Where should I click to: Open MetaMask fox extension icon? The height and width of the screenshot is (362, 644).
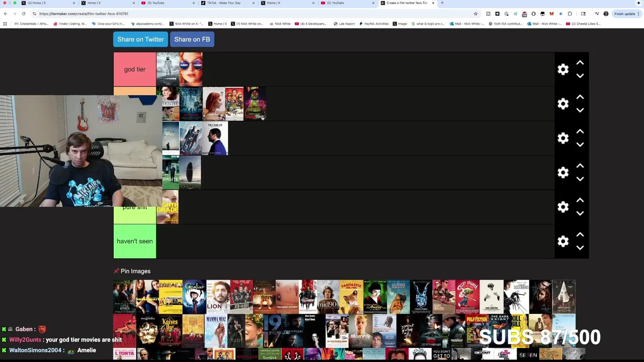point(551,14)
